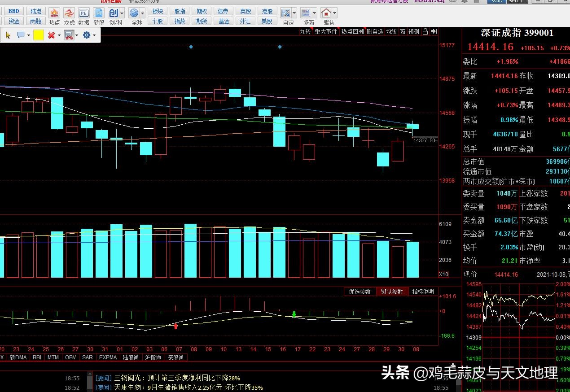The image size is (570, 392).
Task: Expand the gear settings dropdown arrow
Action: [x=94, y=35]
